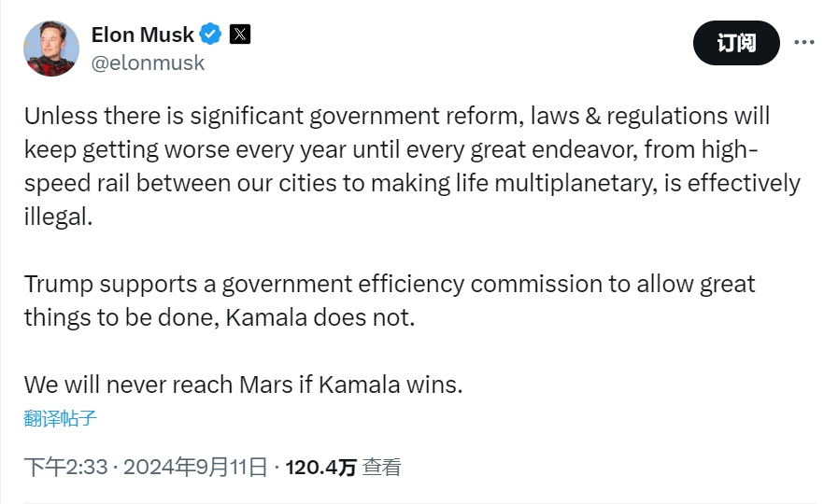Click the blue verified checkmark badge
Viewport: 824px width, 504px height.
211,35
